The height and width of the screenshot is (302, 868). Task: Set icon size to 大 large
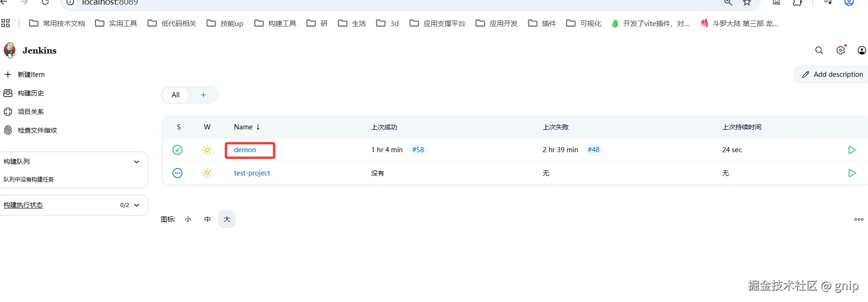(x=227, y=219)
